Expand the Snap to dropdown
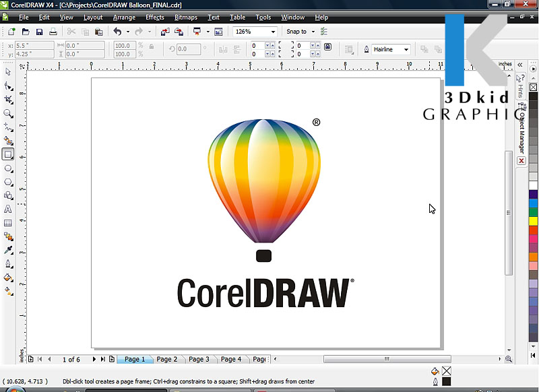539x392 pixels. (x=313, y=32)
